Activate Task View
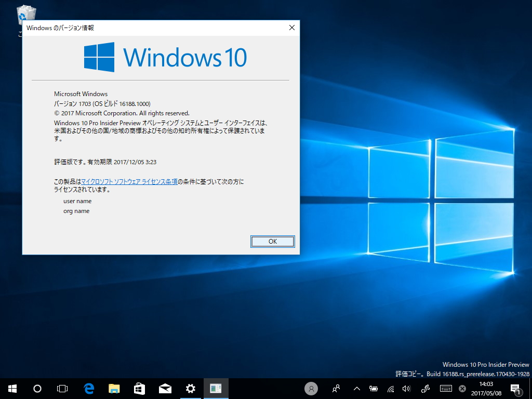Image resolution: width=532 pixels, height=399 pixels. (62, 388)
